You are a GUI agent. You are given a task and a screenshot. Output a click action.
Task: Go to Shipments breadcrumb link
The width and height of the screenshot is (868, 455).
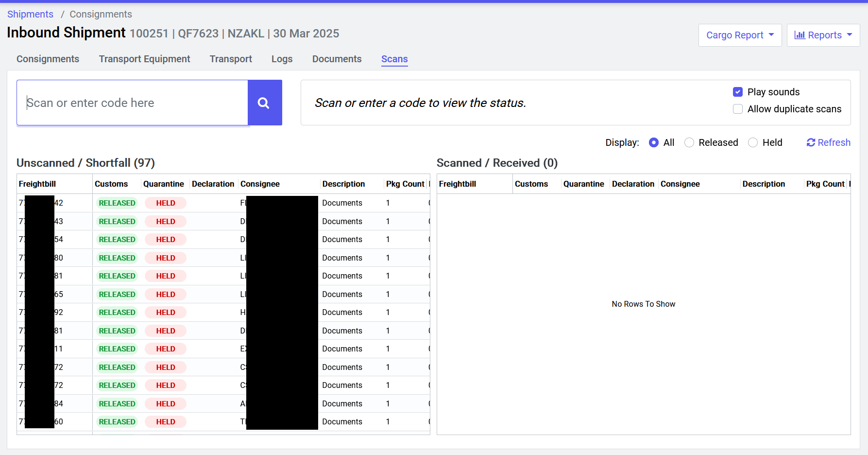[30, 14]
